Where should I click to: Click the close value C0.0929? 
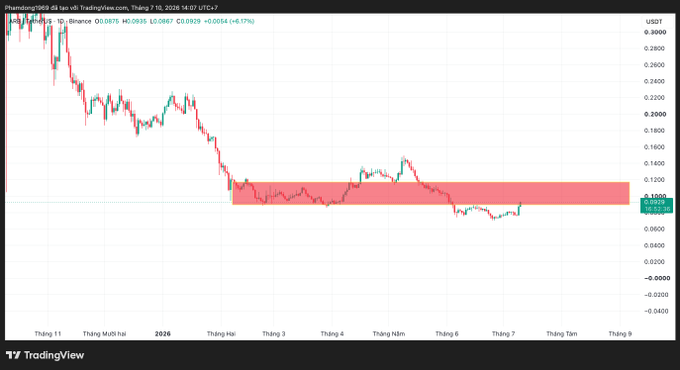(189, 21)
